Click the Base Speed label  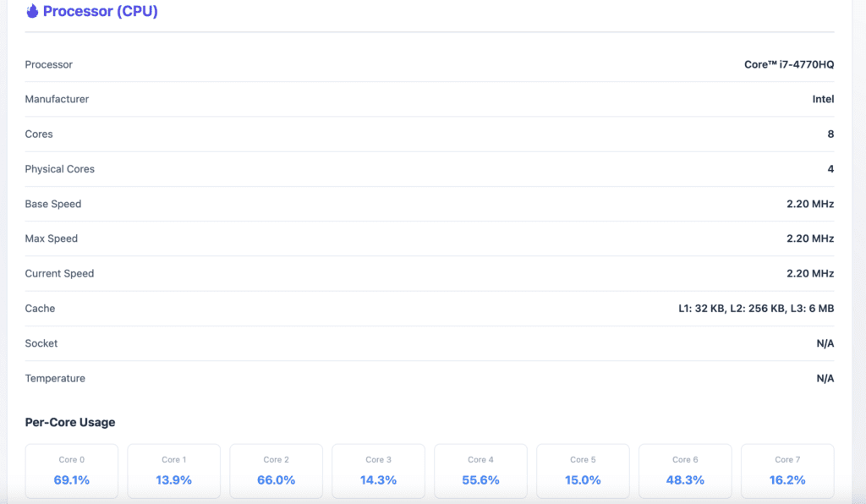point(53,204)
